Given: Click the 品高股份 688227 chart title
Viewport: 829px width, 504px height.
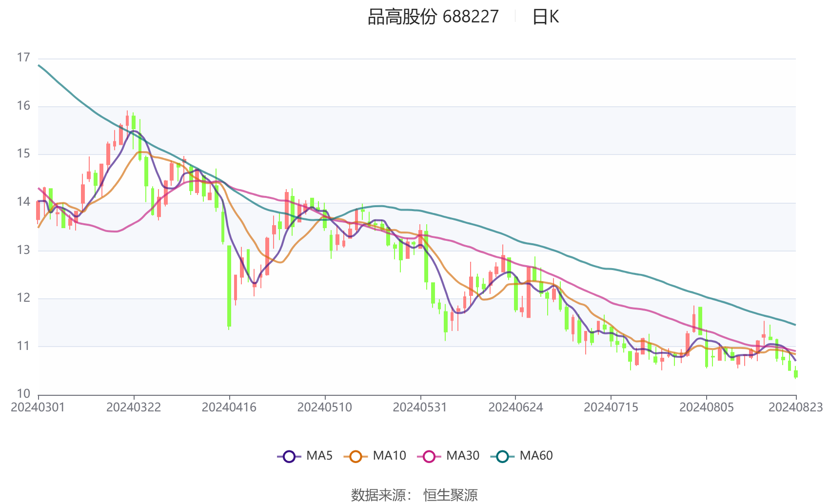Looking at the screenshot, I should tap(433, 17).
